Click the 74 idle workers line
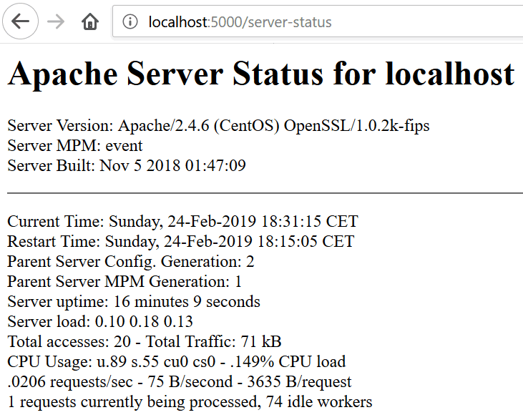This screenshot has height=420, width=523. tap(190, 401)
